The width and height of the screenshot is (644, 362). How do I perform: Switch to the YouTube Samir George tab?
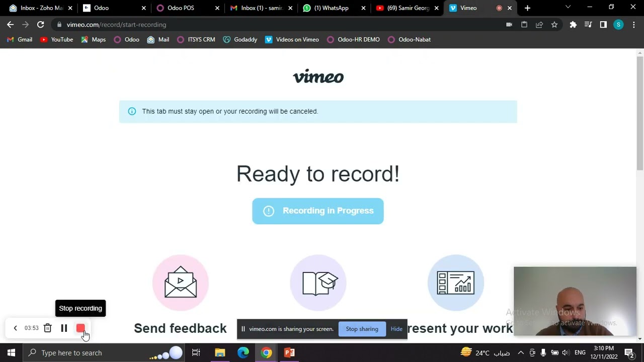tap(408, 8)
